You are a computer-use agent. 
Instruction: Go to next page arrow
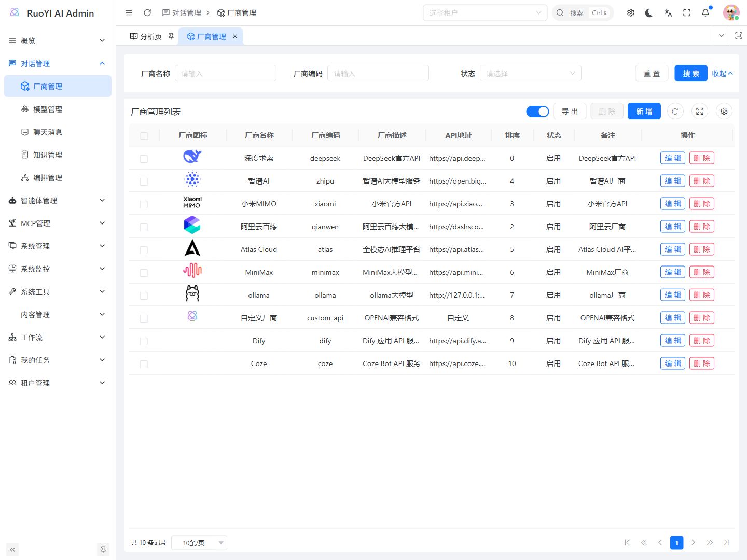[x=693, y=542]
